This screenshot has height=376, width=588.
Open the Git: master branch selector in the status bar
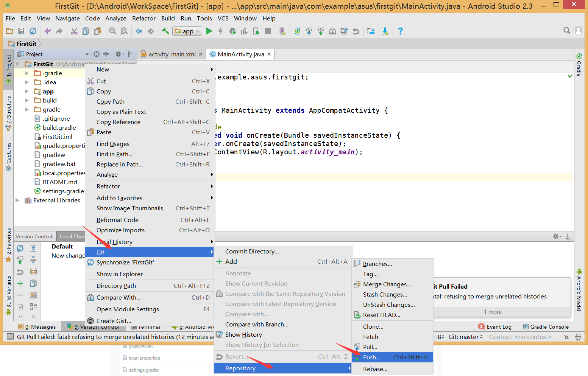click(x=466, y=337)
